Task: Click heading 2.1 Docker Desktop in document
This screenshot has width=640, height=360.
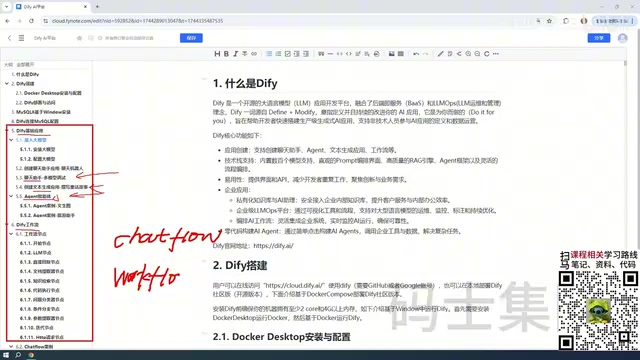Action: [x=282, y=337]
